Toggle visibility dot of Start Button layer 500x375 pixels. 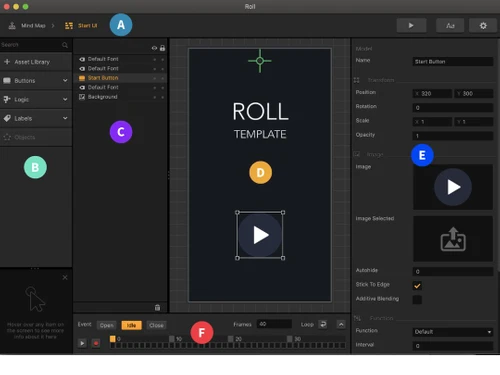[x=155, y=78]
